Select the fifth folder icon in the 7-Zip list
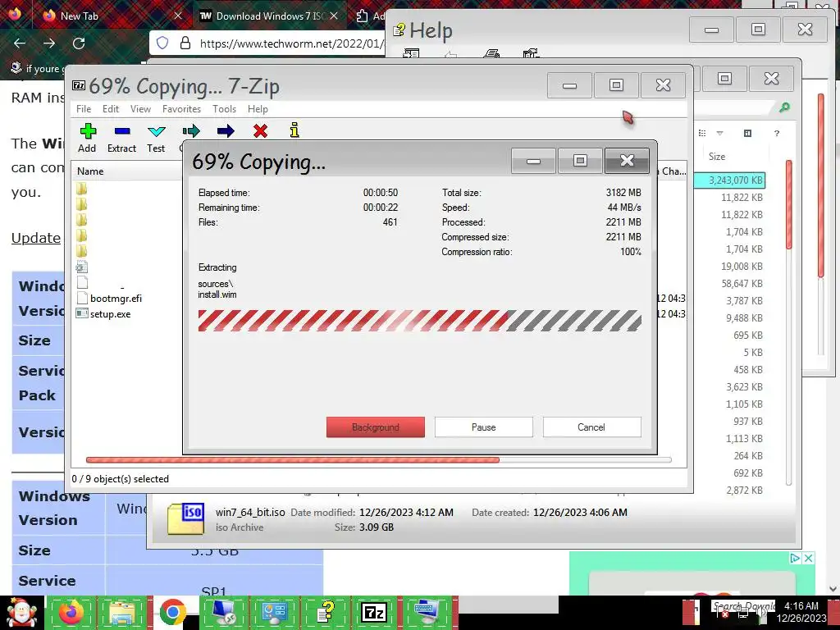840x630 pixels. pos(82,251)
